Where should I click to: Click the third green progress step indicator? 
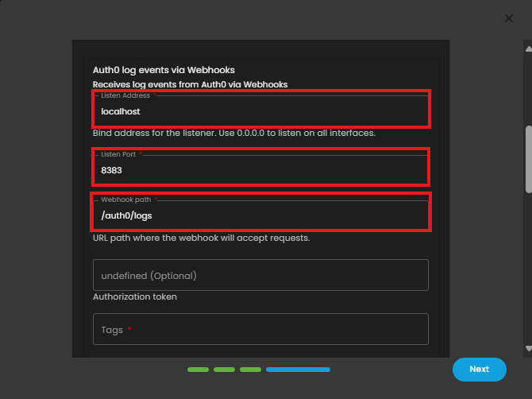coord(250,370)
